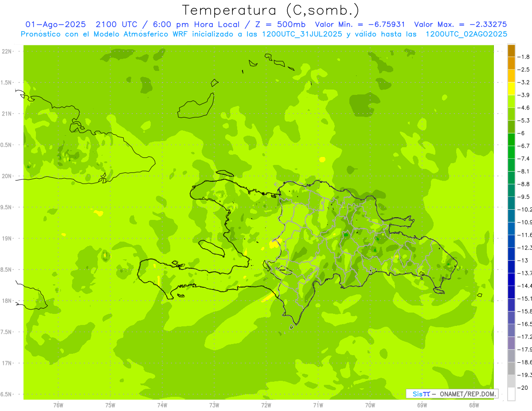Click the "17N" latitude axis label
Image resolution: width=532 pixels, height=411 pixels.
click(x=8, y=363)
